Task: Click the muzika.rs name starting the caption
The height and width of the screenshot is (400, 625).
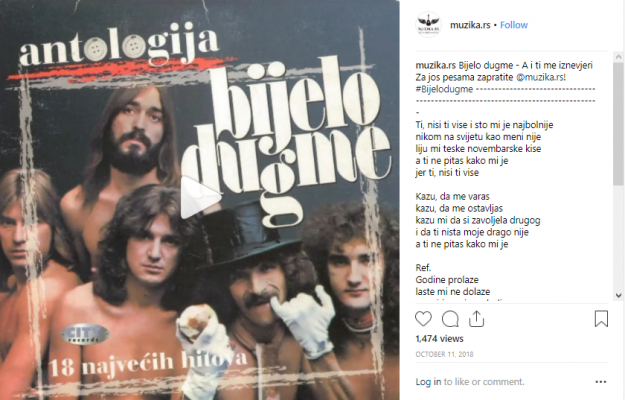Action: (436, 65)
